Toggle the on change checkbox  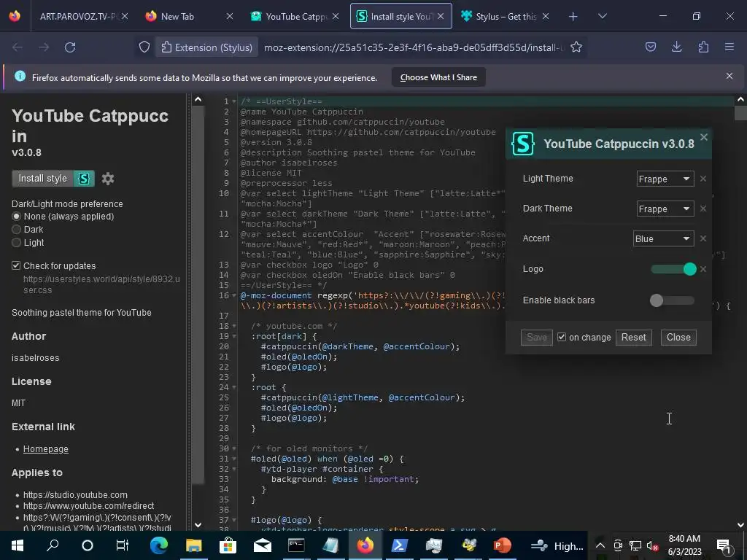click(562, 337)
